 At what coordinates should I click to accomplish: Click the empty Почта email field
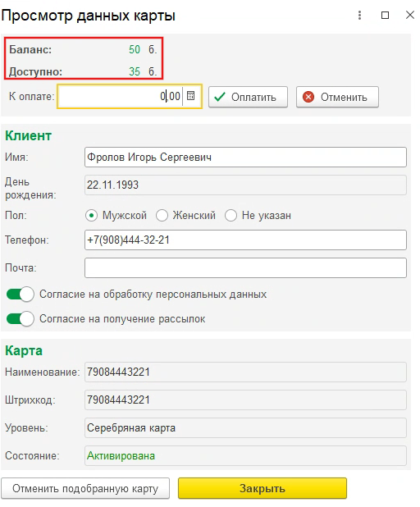tap(245, 267)
